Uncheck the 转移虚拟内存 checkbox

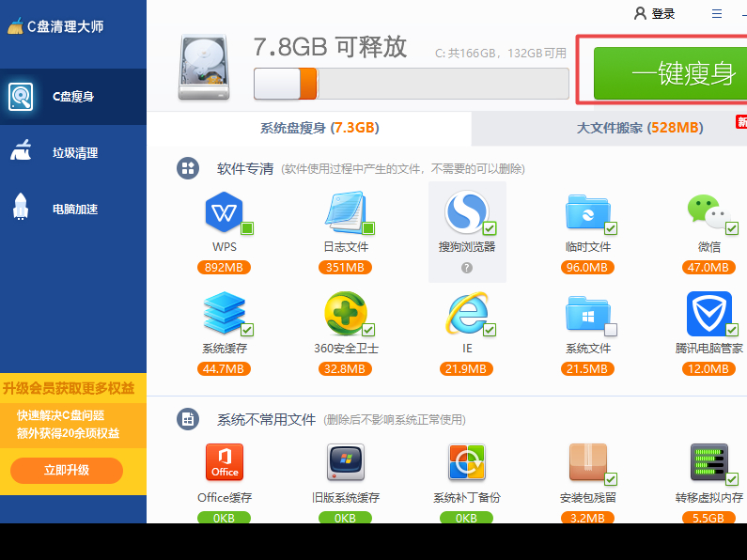pyautogui.click(x=732, y=478)
